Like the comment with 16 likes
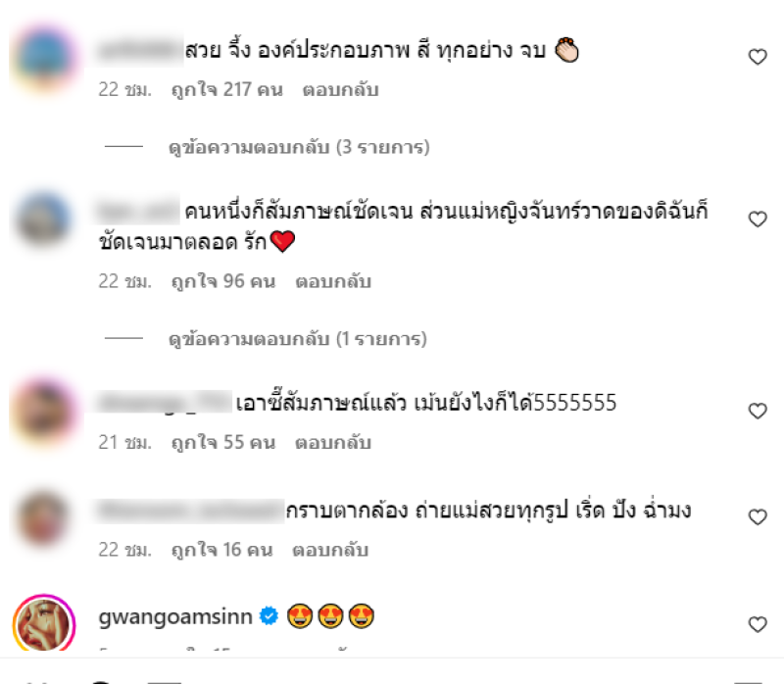The width and height of the screenshot is (784, 684). tap(758, 517)
